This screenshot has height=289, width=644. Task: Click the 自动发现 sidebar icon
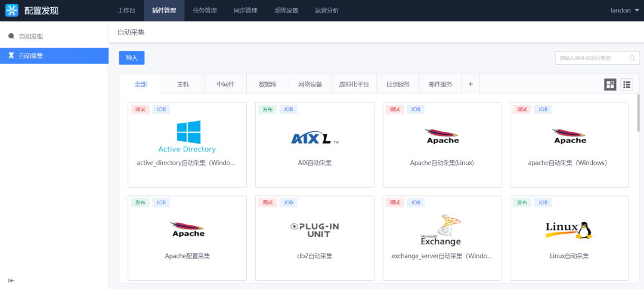[11, 36]
